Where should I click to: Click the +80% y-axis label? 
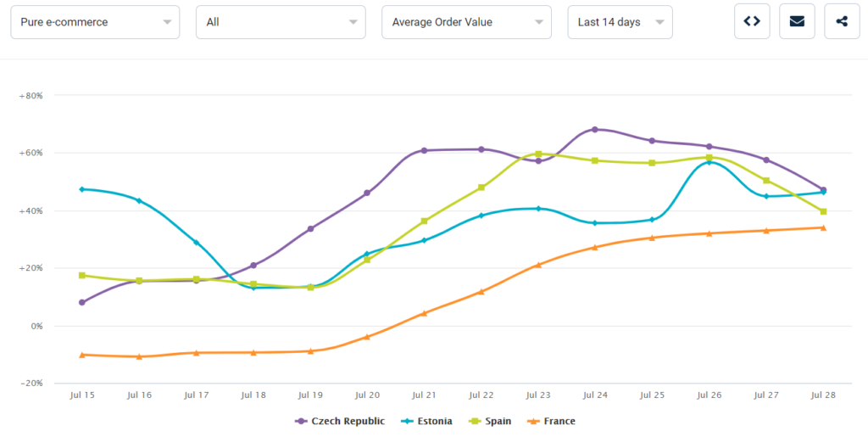click(x=31, y=96)
